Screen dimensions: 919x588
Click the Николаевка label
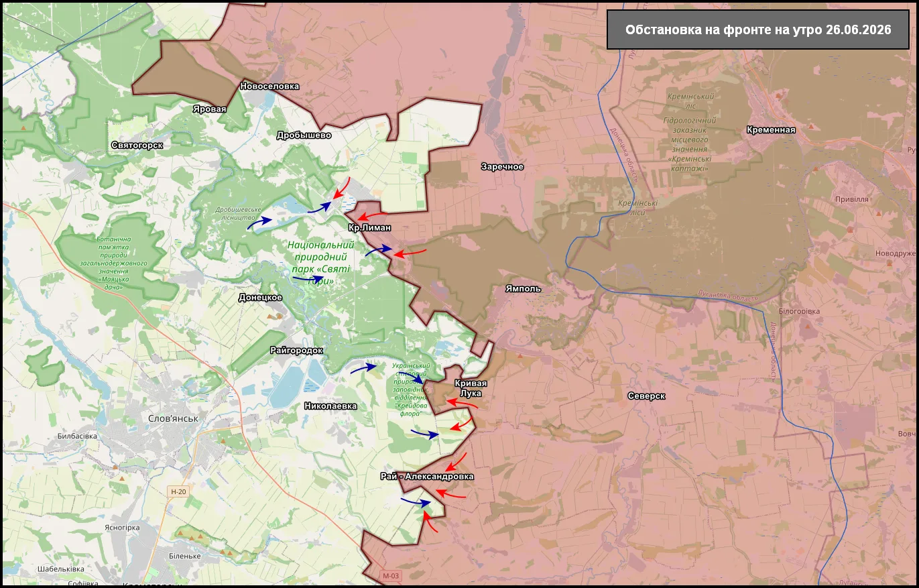tap(330, 406)
